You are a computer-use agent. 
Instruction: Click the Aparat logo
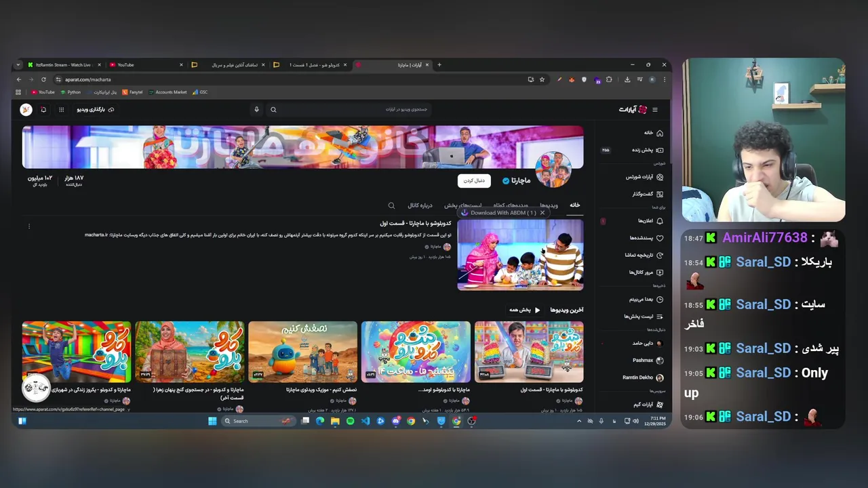(x=633, y=110)
